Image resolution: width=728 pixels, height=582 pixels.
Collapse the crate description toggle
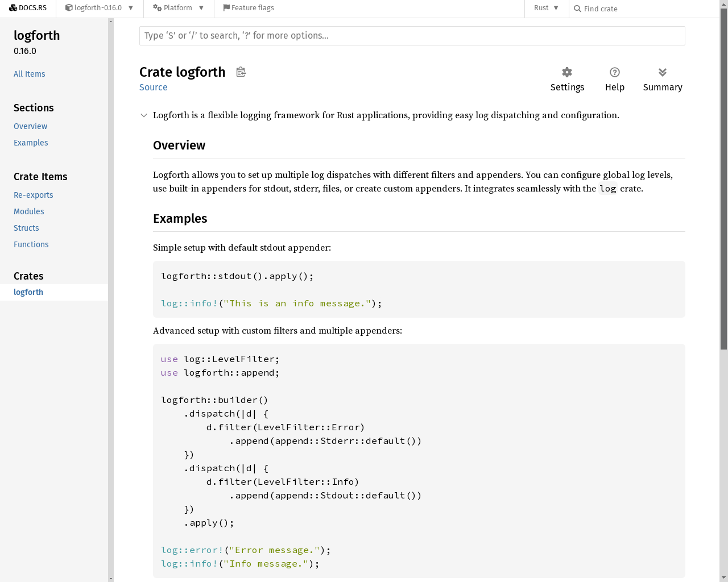point(144,115)
